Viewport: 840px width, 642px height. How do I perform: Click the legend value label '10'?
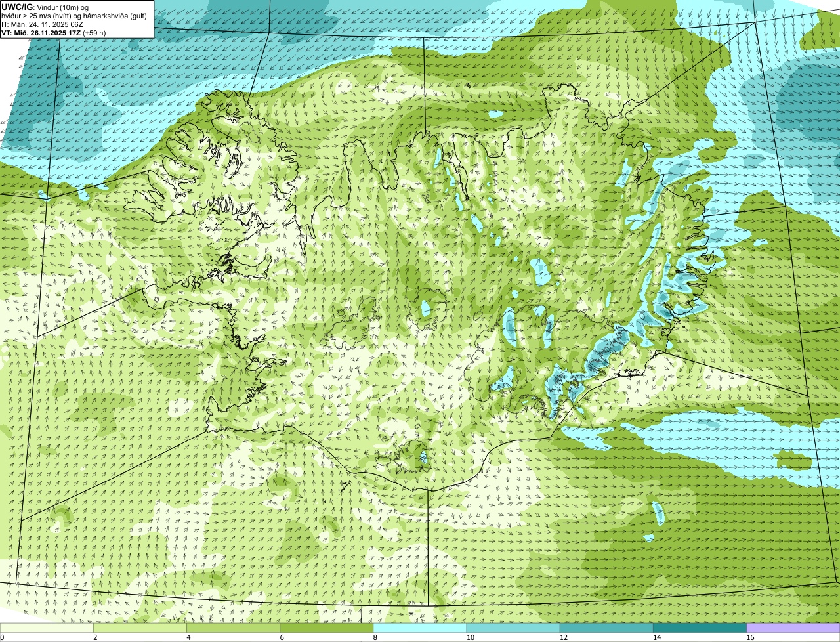pyautogui.click(x=471, y=637)
